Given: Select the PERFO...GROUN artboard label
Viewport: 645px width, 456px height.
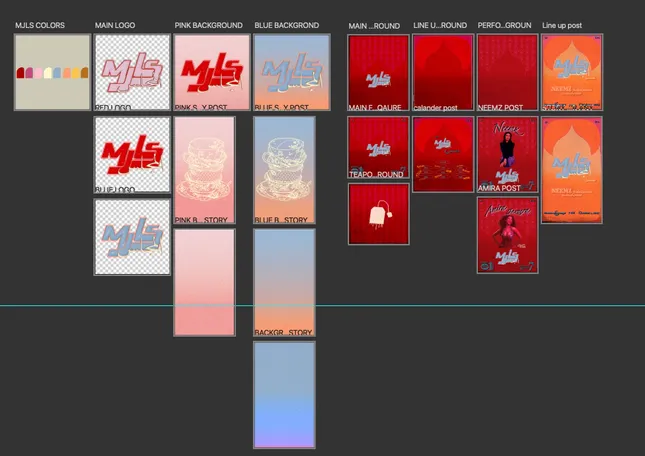Looking at the screenshot, I should [504, 25].
